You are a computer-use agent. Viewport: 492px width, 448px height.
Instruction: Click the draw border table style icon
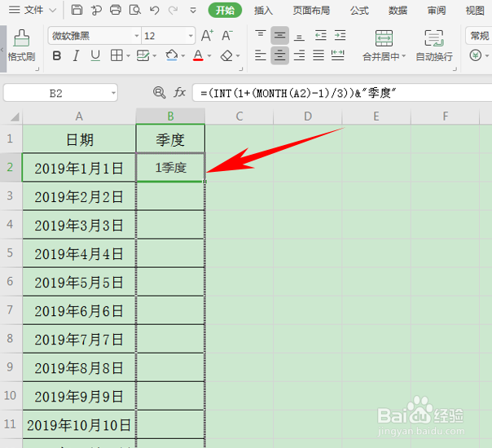(x=143, y=56)
